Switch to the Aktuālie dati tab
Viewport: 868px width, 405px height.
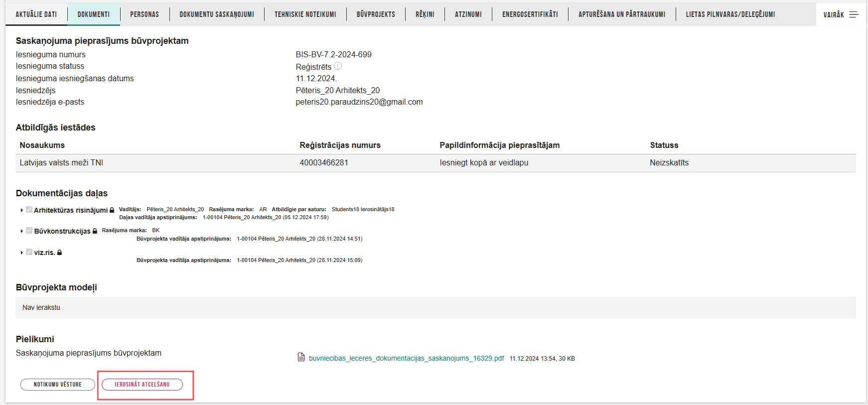coord(36,14)
